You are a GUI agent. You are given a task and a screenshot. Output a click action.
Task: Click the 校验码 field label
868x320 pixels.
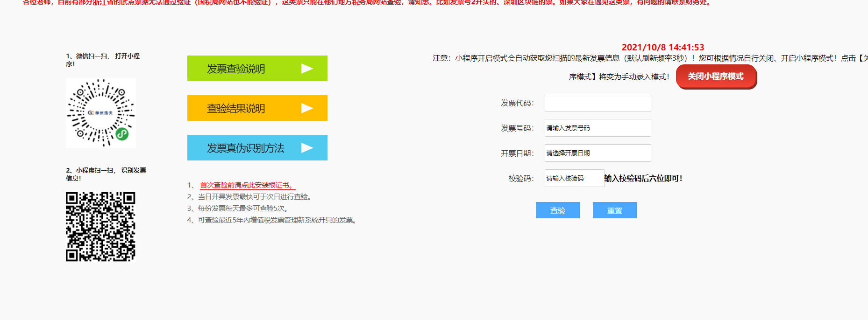[521, 178]
